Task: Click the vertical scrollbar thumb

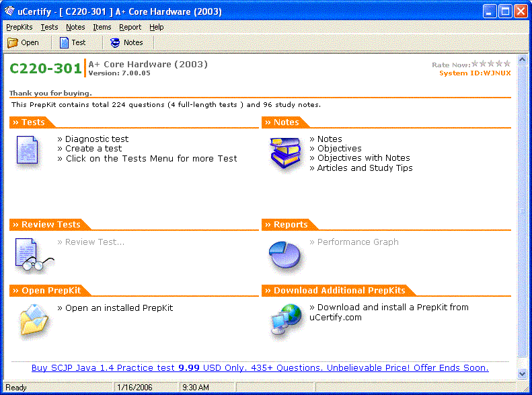Action: pyautogui.click(x=523, y=211)
